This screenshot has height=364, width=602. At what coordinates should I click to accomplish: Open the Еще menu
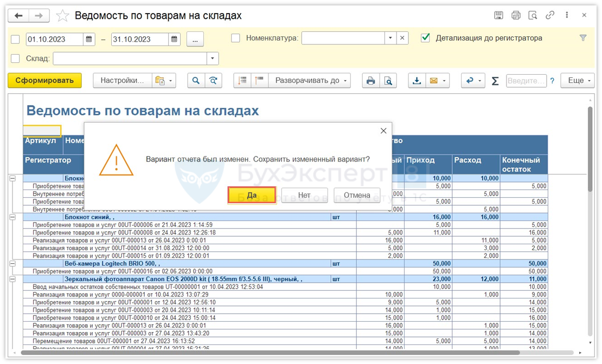click(x=578, y=81)
